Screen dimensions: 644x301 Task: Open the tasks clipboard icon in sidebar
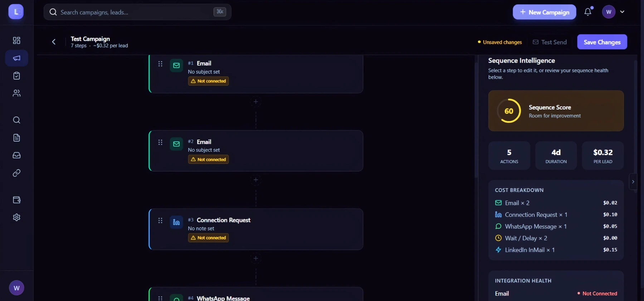click(16, 76)
